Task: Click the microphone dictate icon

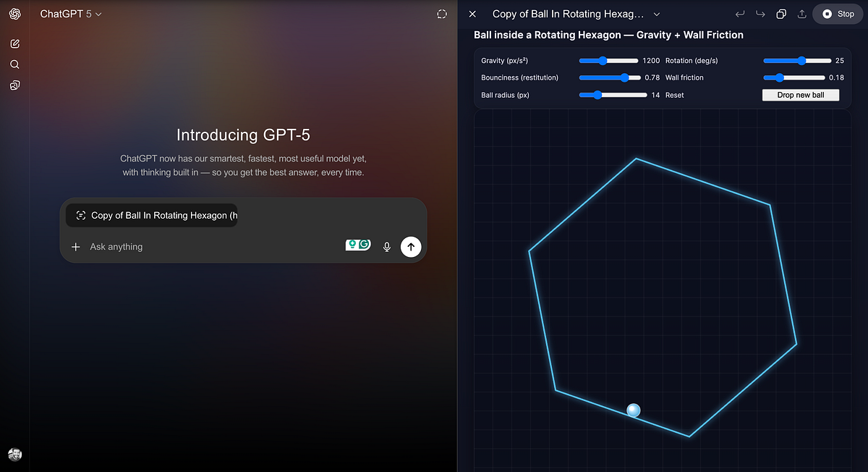Action: pos(387,247)
